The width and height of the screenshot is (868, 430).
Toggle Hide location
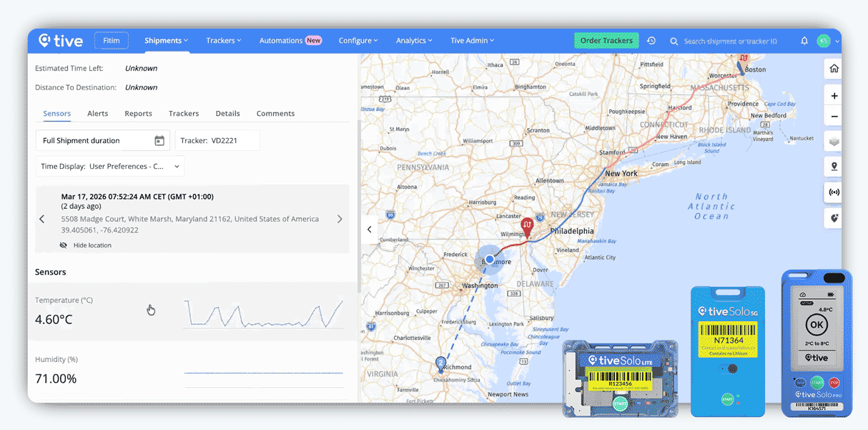click(x=86, y=245)
